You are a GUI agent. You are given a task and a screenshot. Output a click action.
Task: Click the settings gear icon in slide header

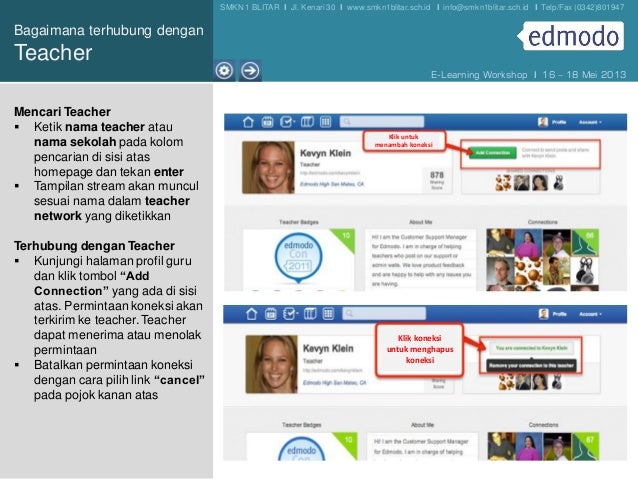[224, 70]
